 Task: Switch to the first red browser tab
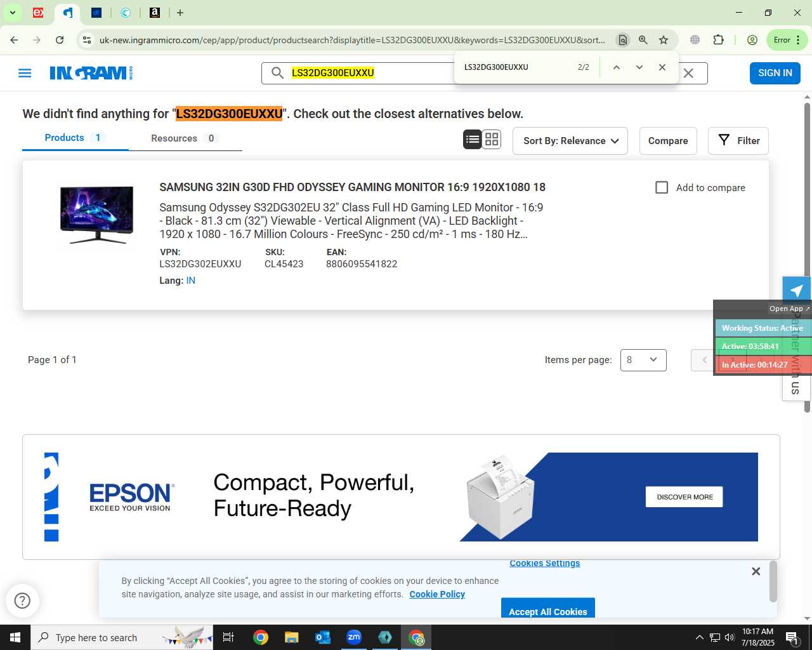coord(38,13)
